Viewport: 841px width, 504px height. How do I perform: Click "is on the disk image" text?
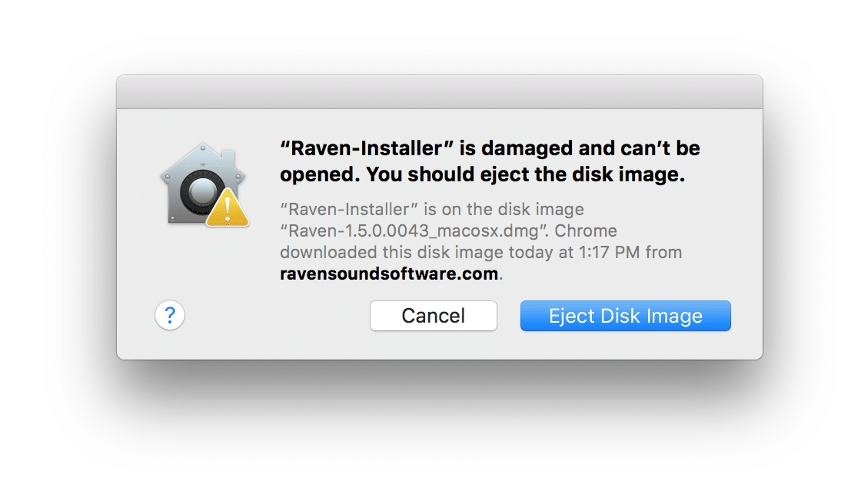(504, 209)
